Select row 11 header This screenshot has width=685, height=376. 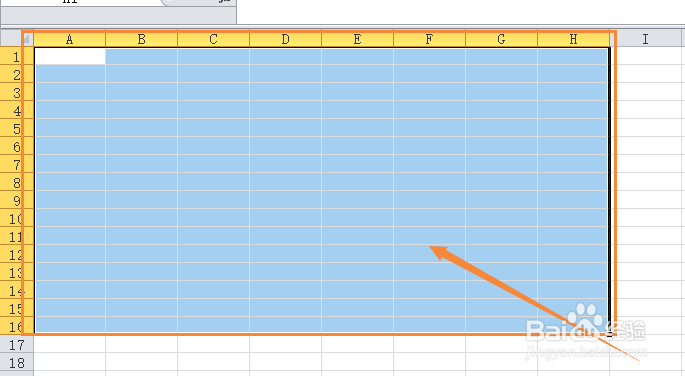click(x=17, y=236)
